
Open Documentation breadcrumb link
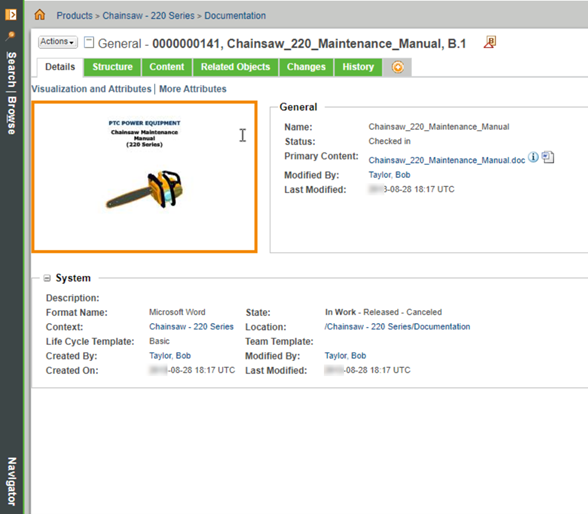(x=235, y=16)
